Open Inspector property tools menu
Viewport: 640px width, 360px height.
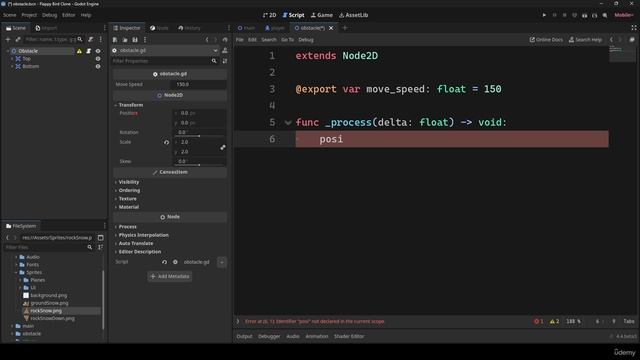point(225,61)
